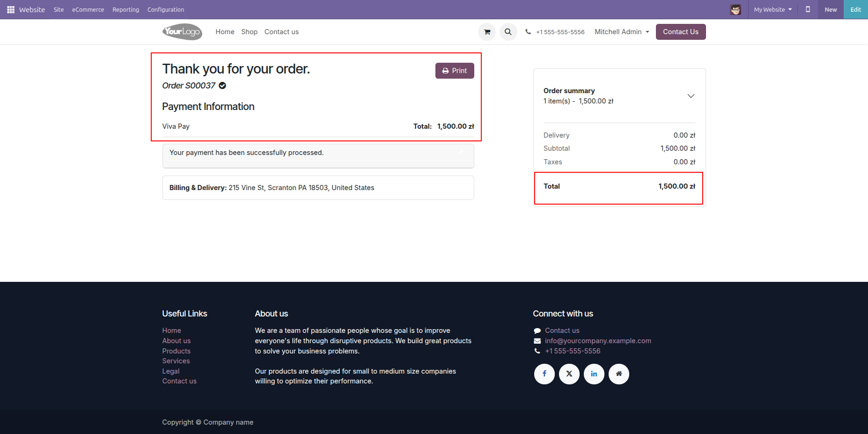Click the purple Contact Us button
The width and height of the screenshot is (868, 434).
(x=680, y=32)
